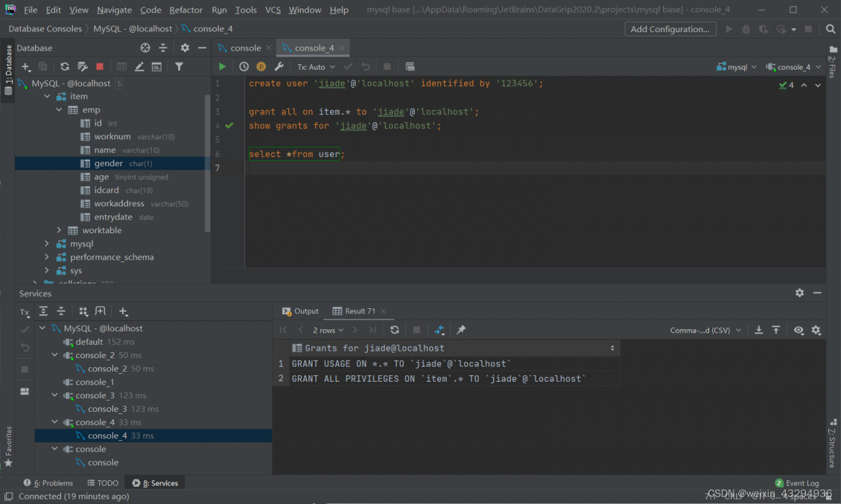Refresh the database tree
841x504 pixels.
click(64, 66)
